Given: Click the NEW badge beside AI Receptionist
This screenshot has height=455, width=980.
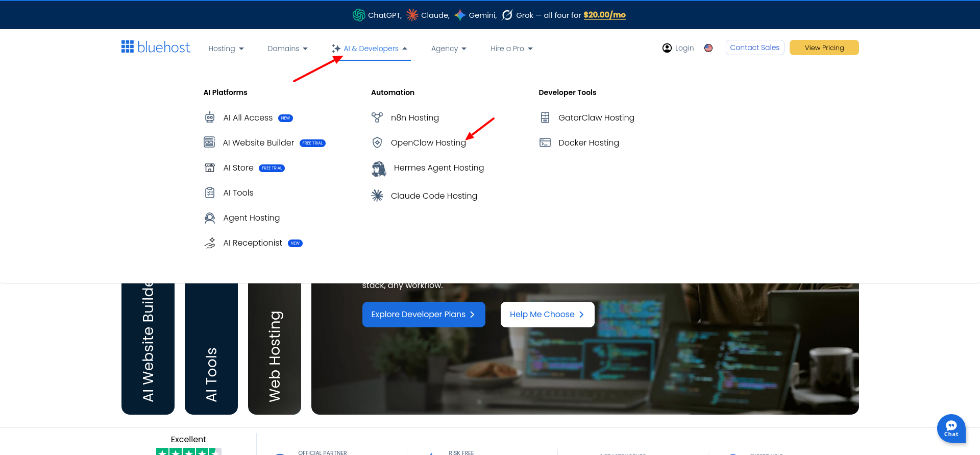Looking at the screenshot, I should (295, 243).
